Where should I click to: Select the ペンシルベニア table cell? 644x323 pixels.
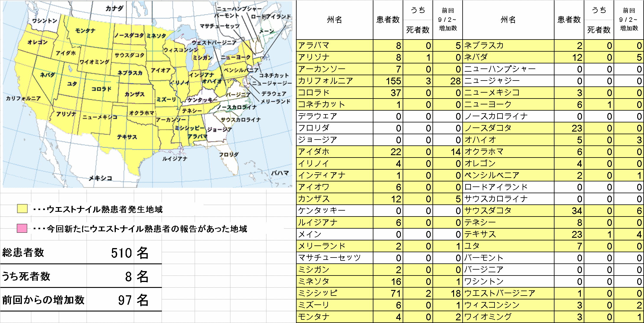point(508,175)
